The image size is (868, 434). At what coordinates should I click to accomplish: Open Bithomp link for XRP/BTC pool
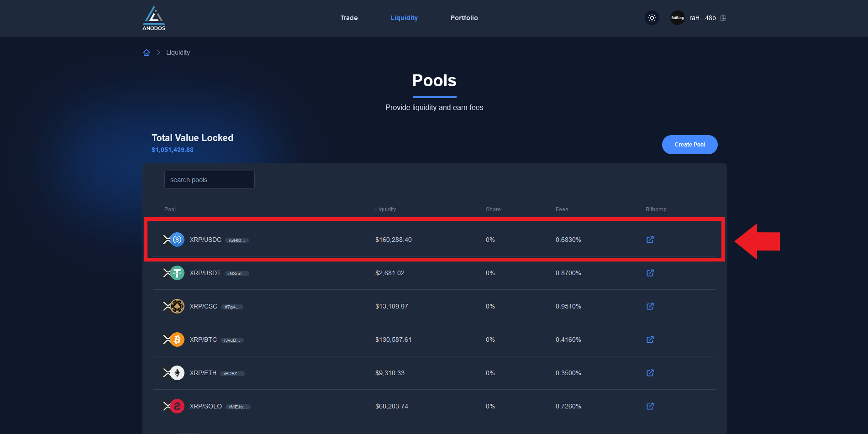click(x=650, y=340)
